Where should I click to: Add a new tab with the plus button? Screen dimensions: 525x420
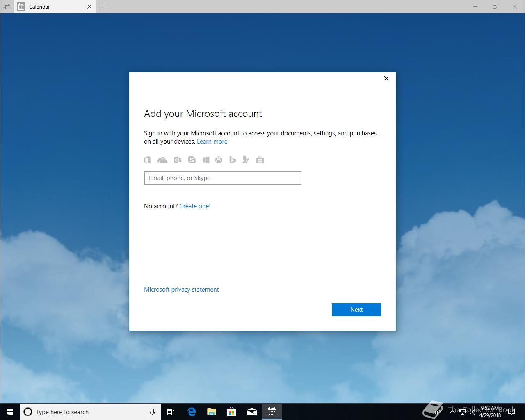(103, 7)
